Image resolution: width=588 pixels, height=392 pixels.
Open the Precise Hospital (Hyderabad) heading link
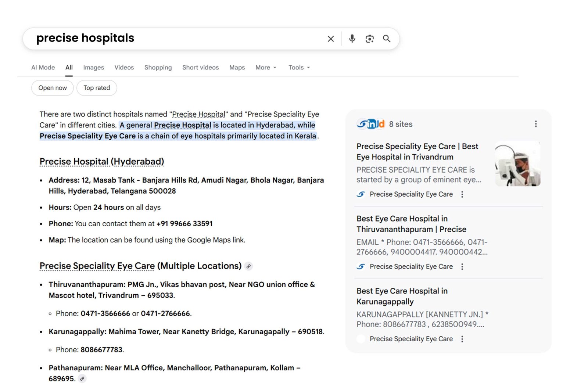[x=102, y=162]
